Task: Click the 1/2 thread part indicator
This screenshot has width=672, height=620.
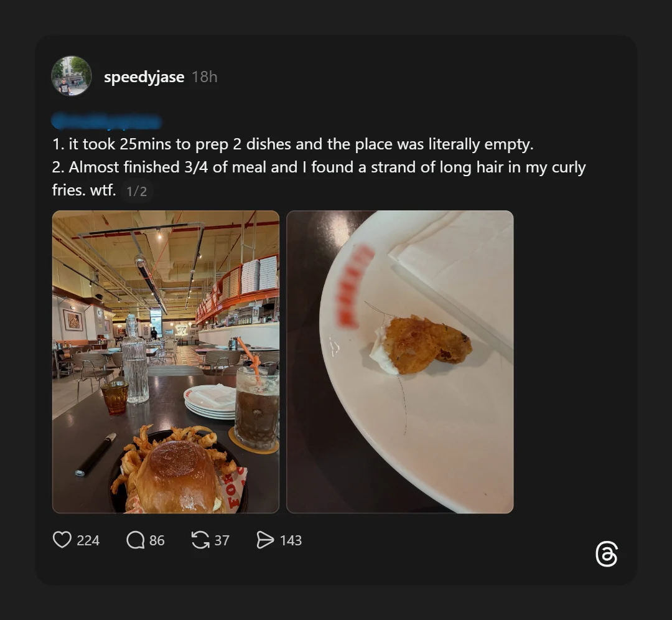Action: (137, 191)
